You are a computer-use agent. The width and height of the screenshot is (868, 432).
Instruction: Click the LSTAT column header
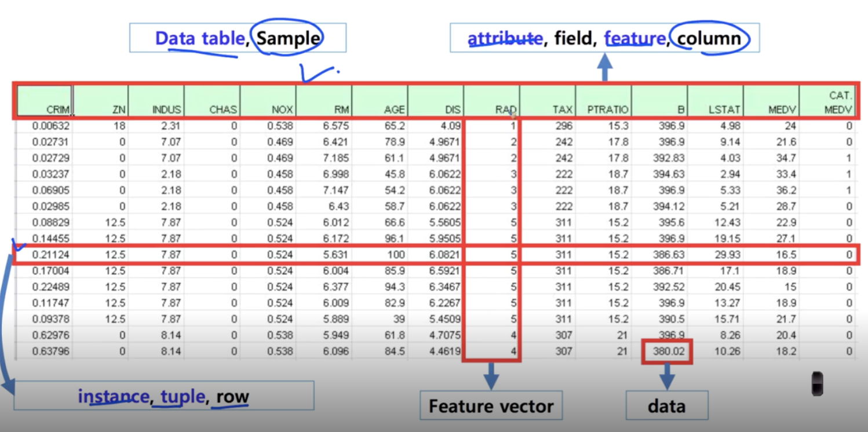[715, 101]
